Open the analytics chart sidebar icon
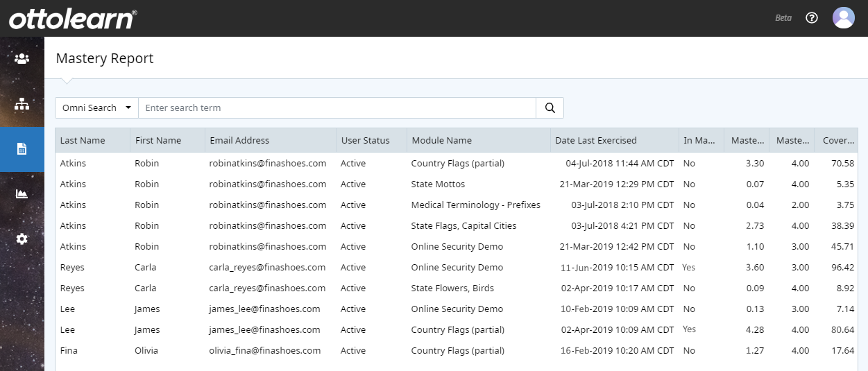The width and height of the screenshot is (868, 371). pyautogui.click(x=22, y=193)
